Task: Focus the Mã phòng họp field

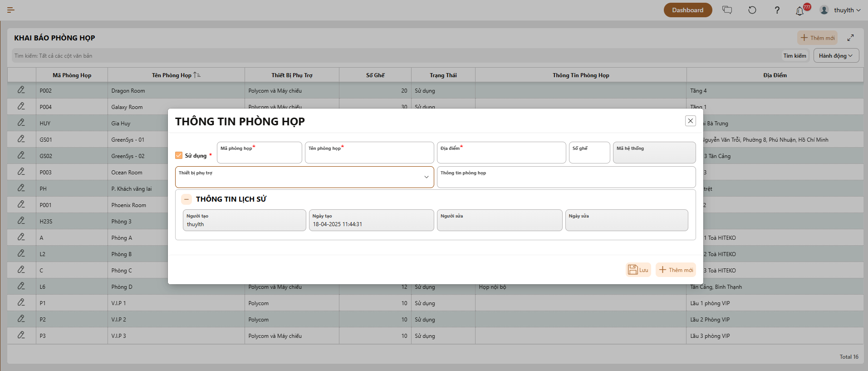Action: pos(260,153)
